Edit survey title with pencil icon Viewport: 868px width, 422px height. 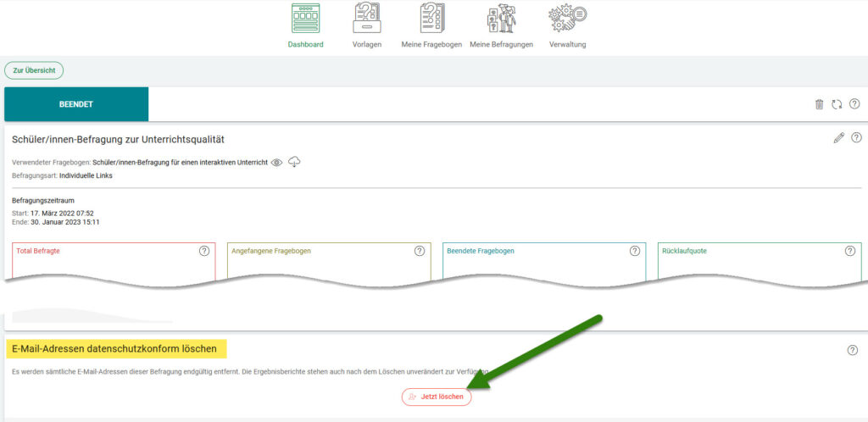[839, 138]
